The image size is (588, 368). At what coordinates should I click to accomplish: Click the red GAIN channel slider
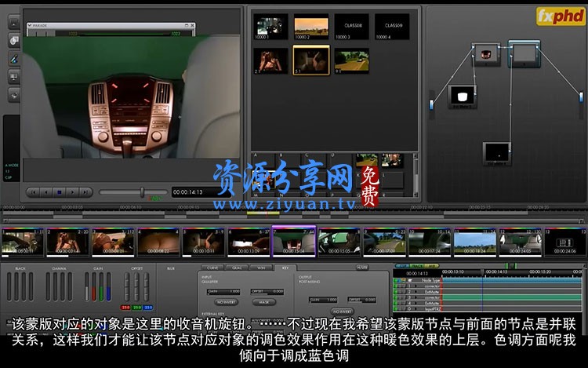tap(94, 286)
